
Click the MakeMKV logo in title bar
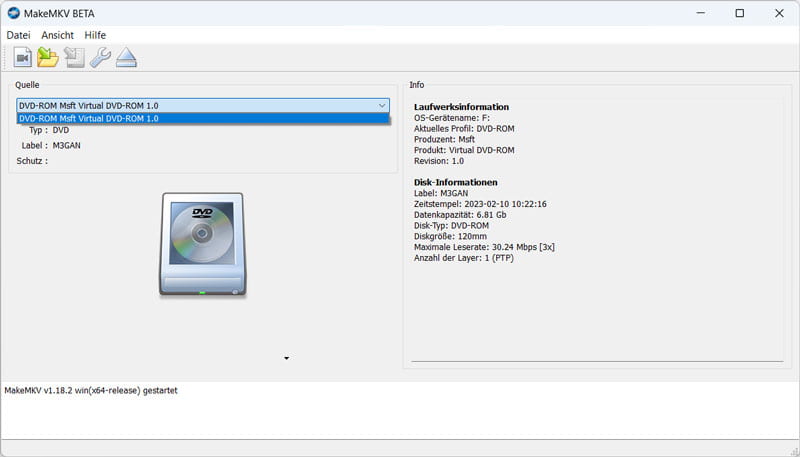pos(14,14)
